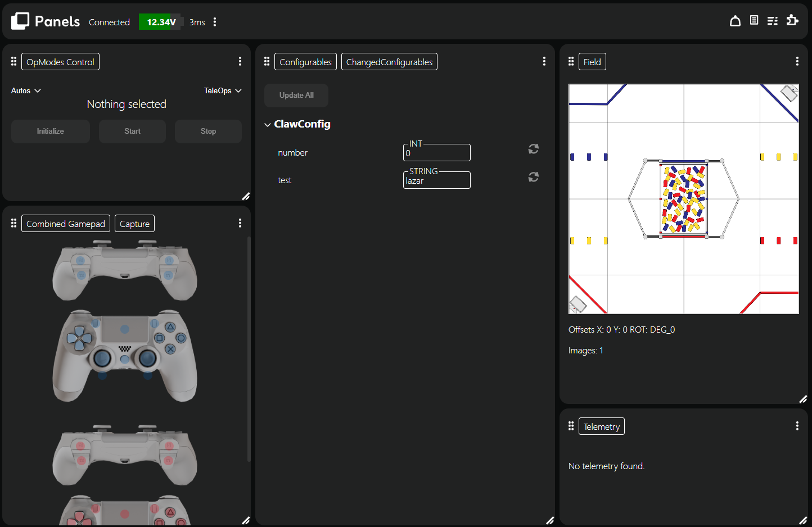Click the Nothing selected text
The height and width of the screenshot is (527, 812).
click(x=127, y=104)
